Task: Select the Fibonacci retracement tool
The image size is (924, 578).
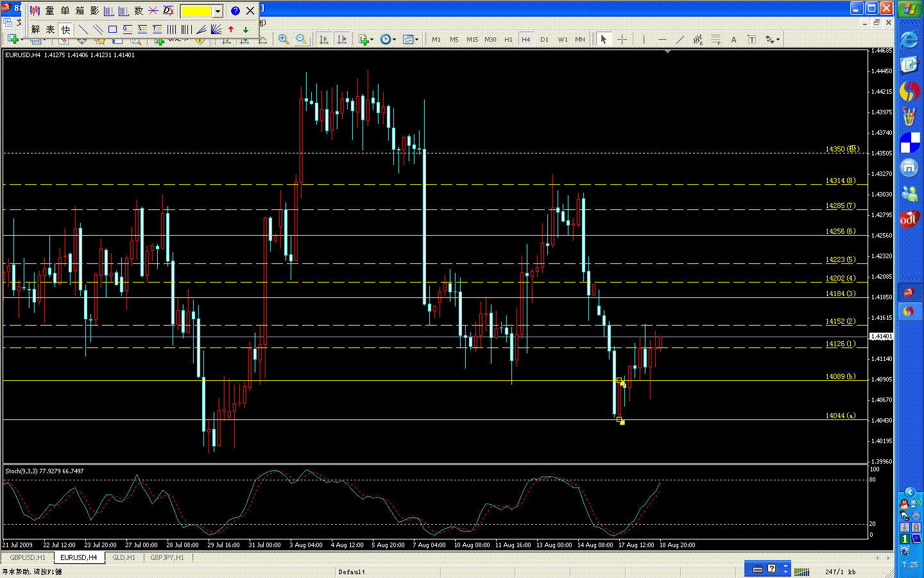Action: pos(715,40)
